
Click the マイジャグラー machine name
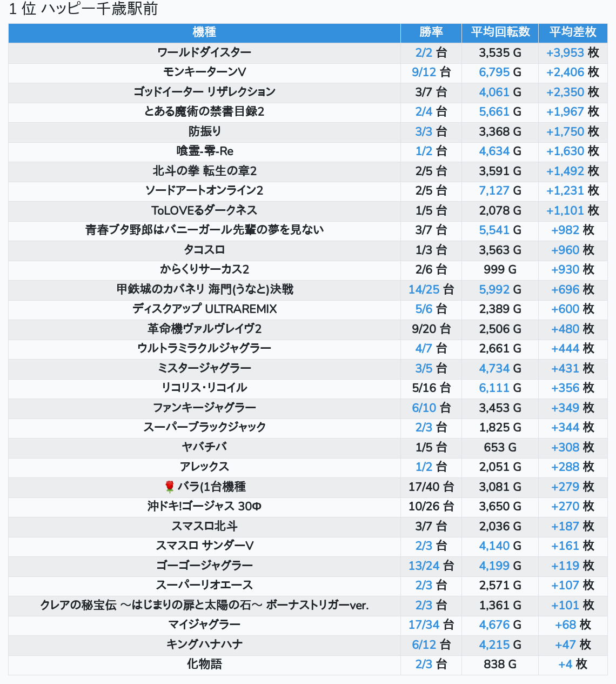(x=204, y=625)
